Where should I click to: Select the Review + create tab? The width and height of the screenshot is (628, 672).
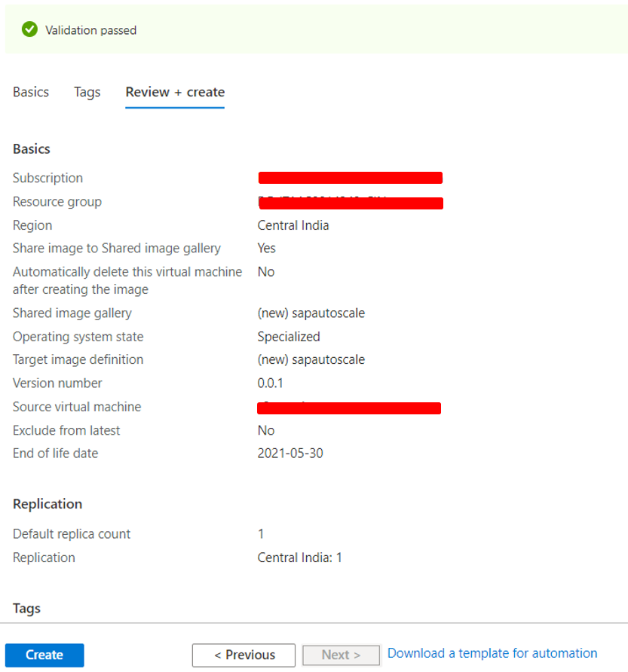point(175,92)
